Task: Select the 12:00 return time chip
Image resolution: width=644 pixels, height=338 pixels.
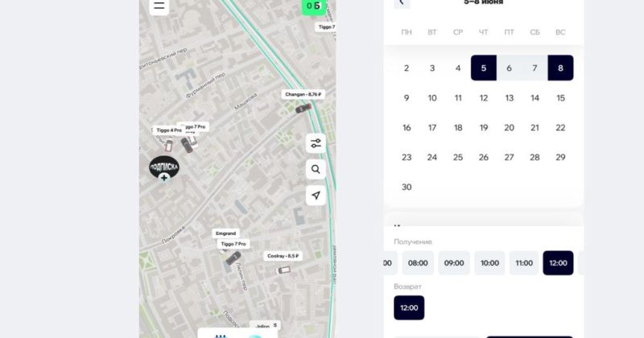Action: point(409,307)
